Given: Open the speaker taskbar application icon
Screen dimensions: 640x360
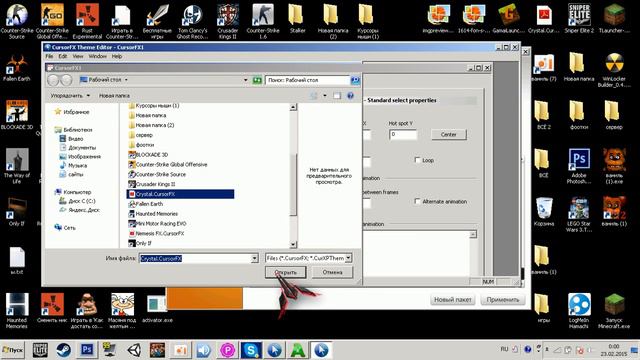Looking at the screenshot, I should point(204,350).
